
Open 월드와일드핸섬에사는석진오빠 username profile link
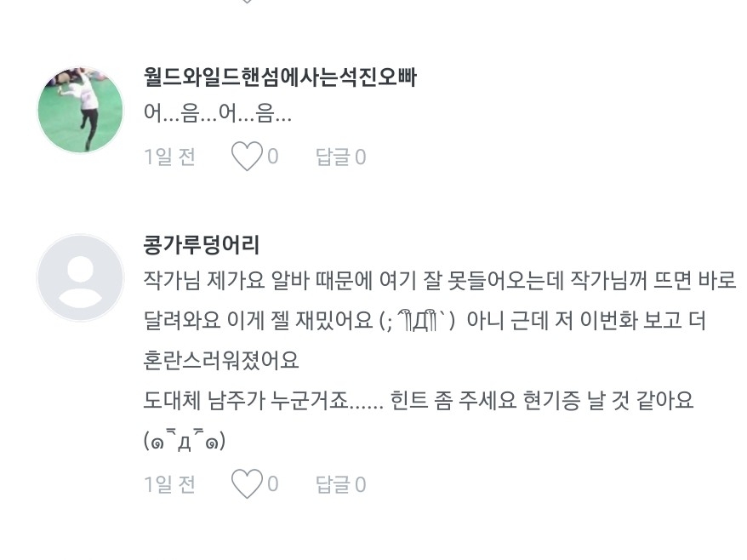(x=281, y=78)
